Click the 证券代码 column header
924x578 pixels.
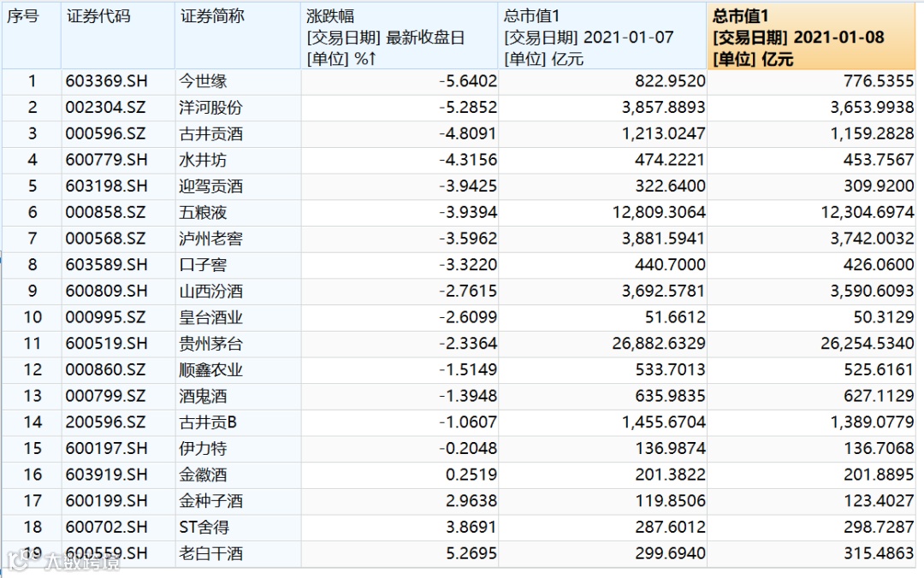pos(118,36)
